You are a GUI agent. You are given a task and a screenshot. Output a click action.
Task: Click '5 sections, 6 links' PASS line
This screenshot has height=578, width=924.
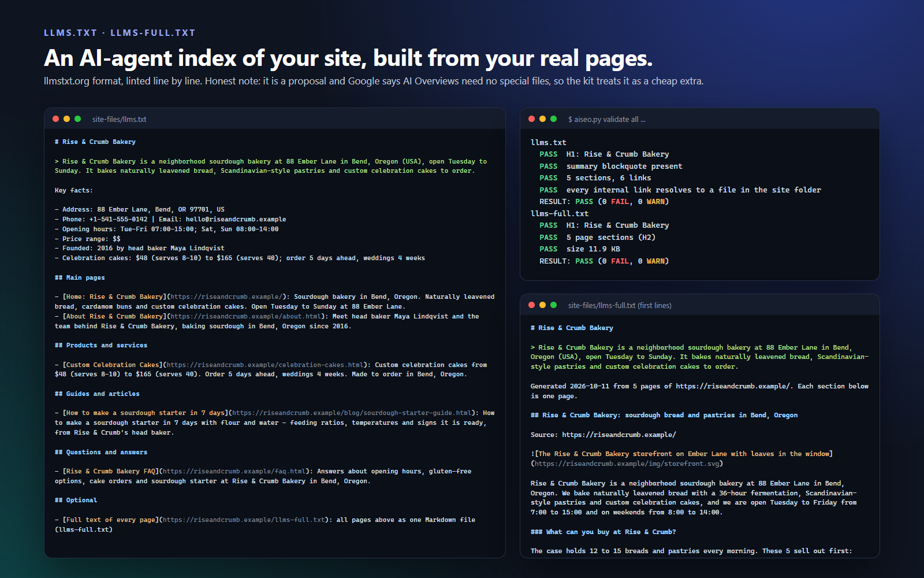[x=595, y=178]
